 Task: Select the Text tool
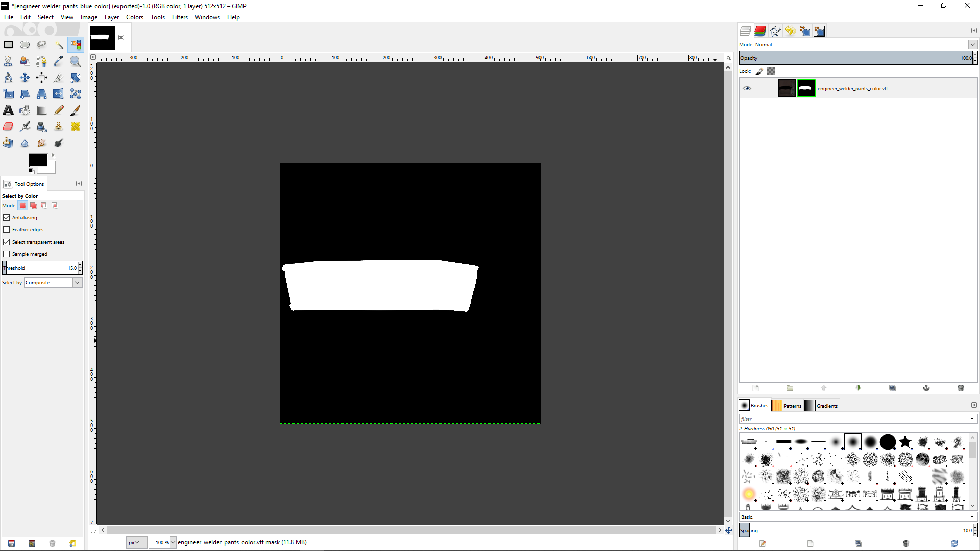(8, 110)
